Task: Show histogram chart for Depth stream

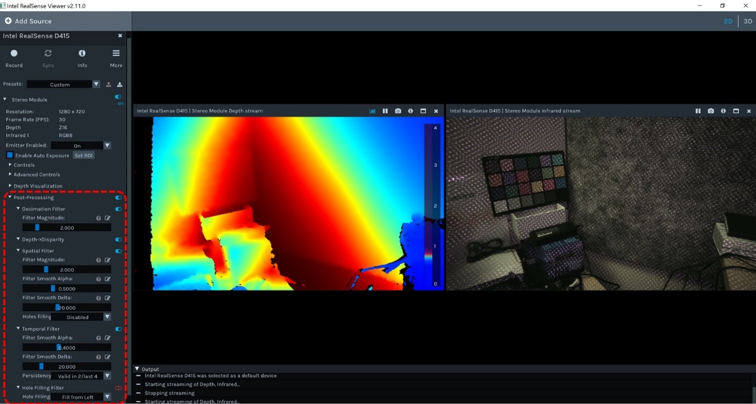Action: pyautogui.click(x=372, y=111)
